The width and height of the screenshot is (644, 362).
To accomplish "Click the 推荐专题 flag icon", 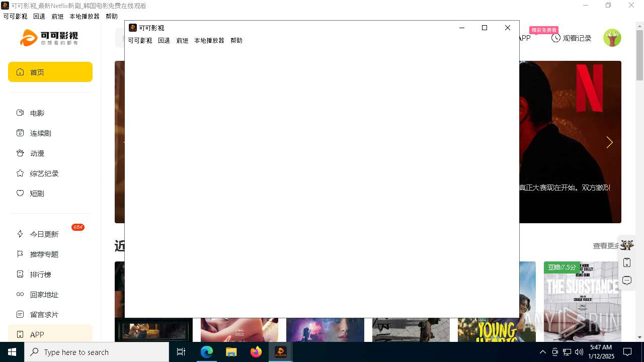I will [x=20, y=254].
